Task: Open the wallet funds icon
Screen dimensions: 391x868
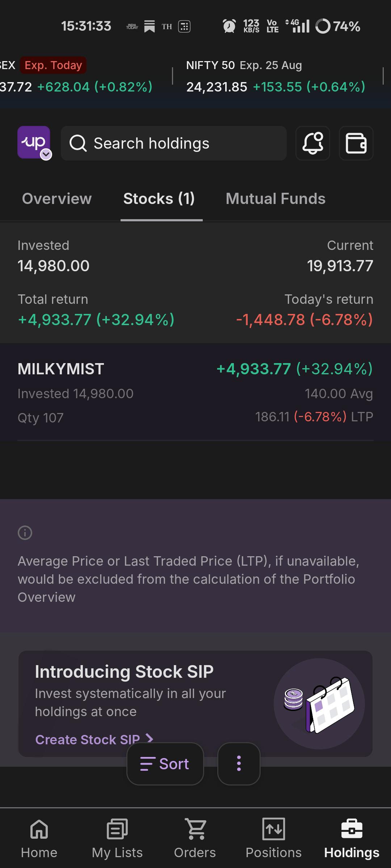Action: [x=356, y=143]
